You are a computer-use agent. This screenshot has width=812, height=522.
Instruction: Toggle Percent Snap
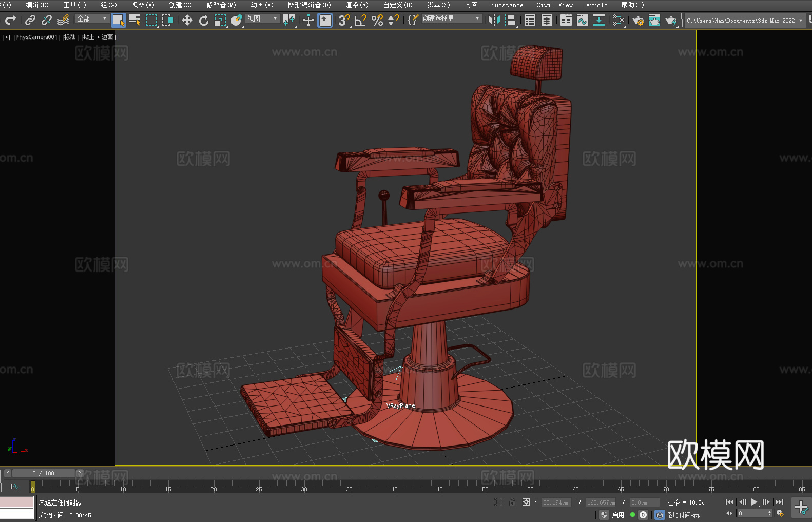(x=377, y=20)
